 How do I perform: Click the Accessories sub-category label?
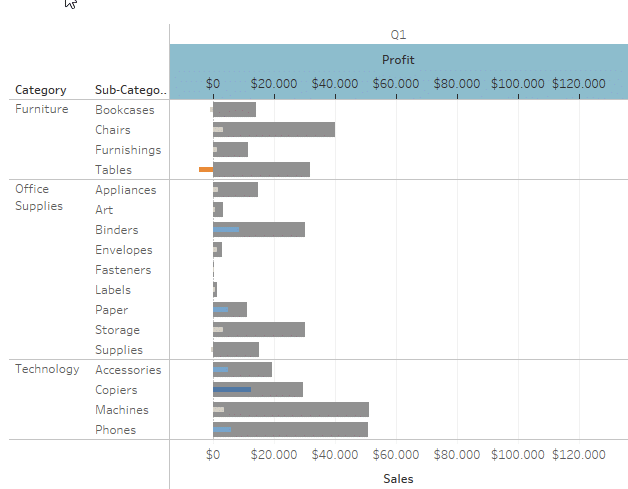point(128,370)
